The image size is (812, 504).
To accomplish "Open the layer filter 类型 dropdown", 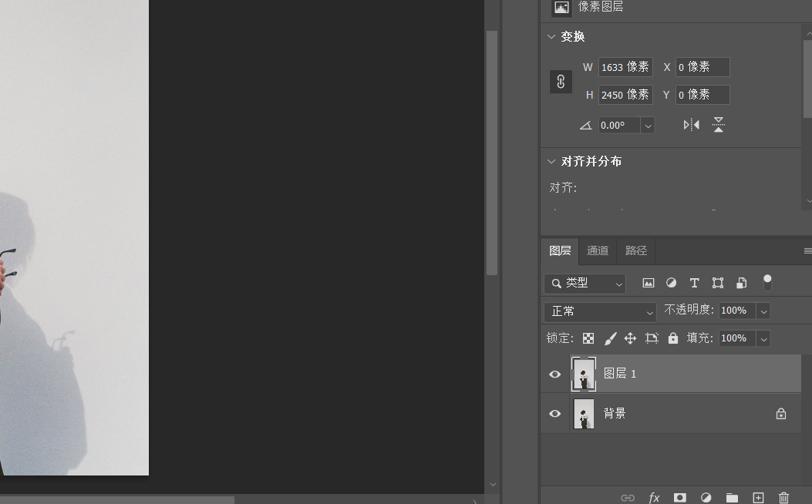I will tap(585, 284).
